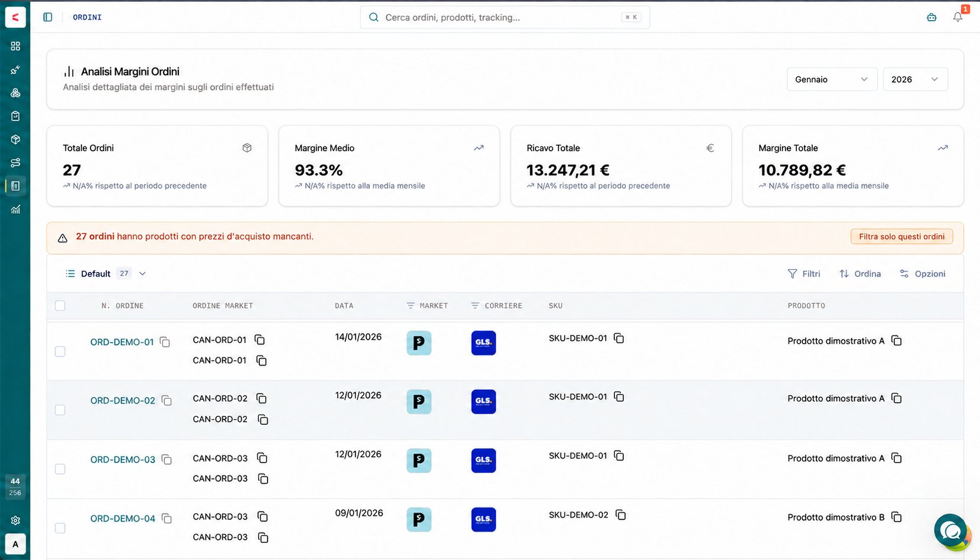Image resolution: width=980 pixels, height=560 pixels.
Task: Open the notifications bell
Action: tap(958, 17)
